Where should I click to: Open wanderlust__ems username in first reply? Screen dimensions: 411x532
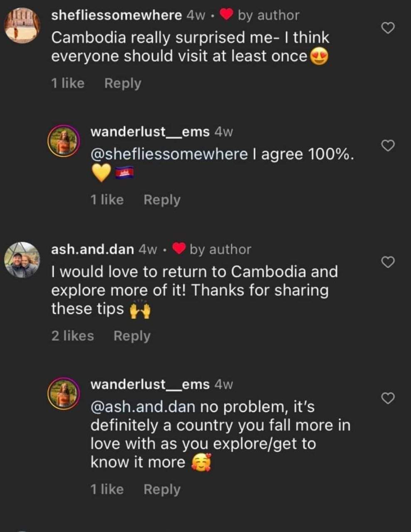[150, 132]
